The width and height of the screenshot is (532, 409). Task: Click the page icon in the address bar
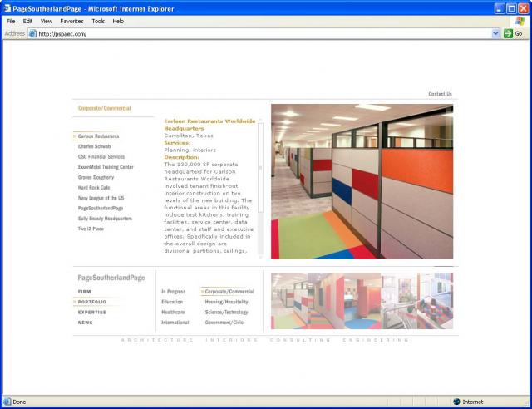[33, 34]
